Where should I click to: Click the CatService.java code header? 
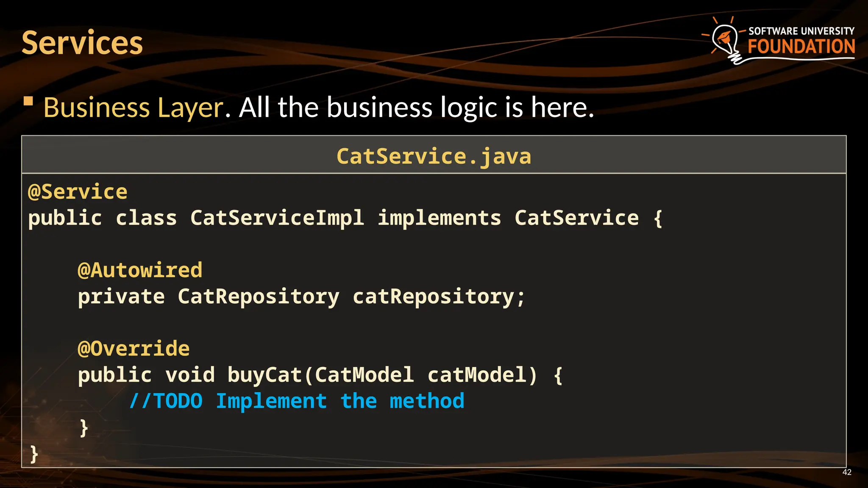pyautogui.click(x=434, y=156)
